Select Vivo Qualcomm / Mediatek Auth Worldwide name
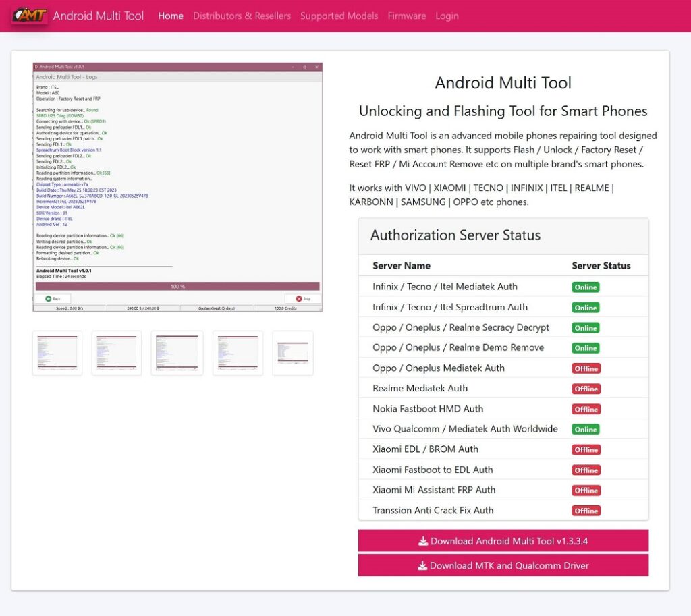The height and width of the screenshot is (616, 691). (466, 428)
